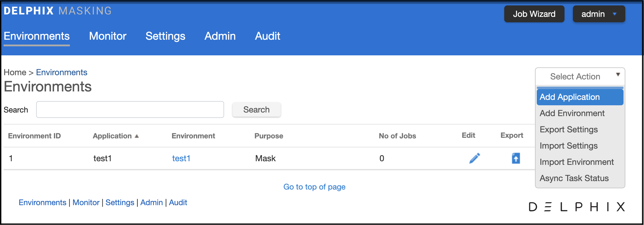This screenshot has height=225, width=644.
Task: Click the Export icon for test1 environment
Action: click(x=516, y=158)
